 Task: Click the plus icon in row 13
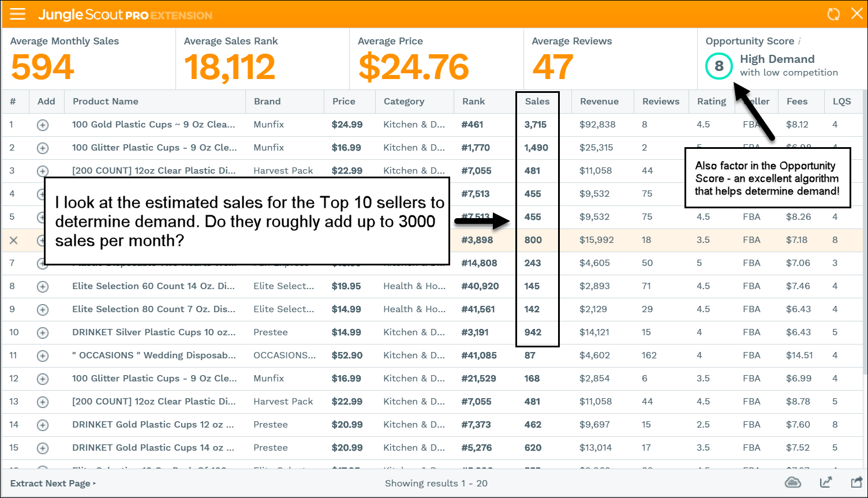tap(43, 402)
